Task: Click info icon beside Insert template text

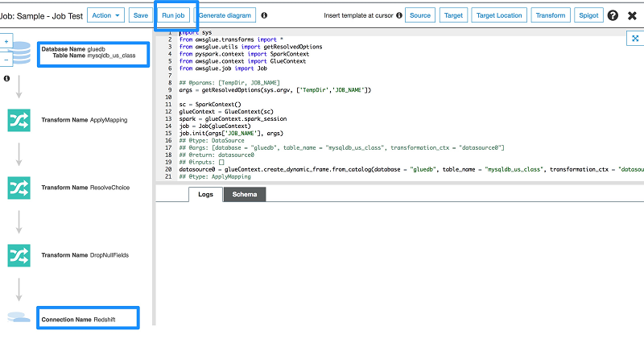Action: (x=399, y=15)
